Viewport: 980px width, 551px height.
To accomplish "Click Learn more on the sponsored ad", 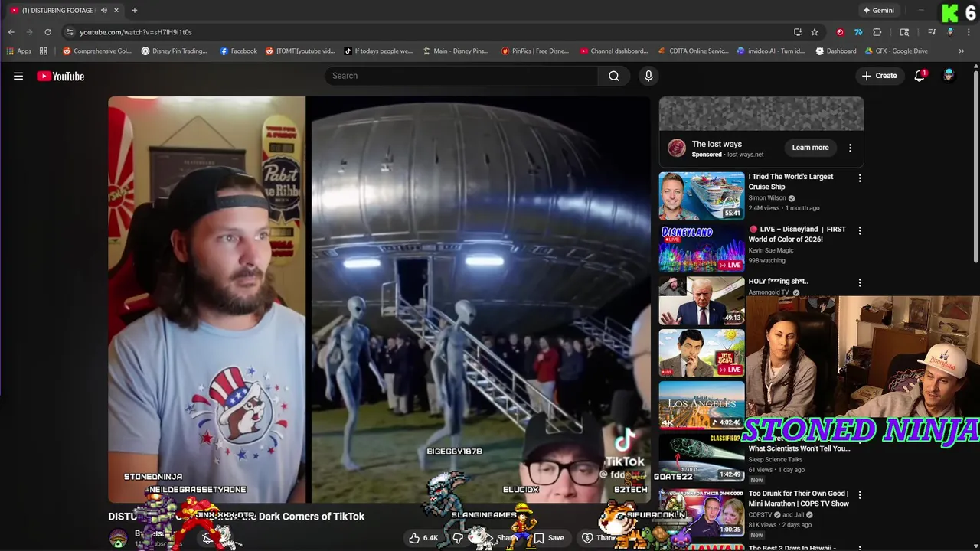I will 810,148.
